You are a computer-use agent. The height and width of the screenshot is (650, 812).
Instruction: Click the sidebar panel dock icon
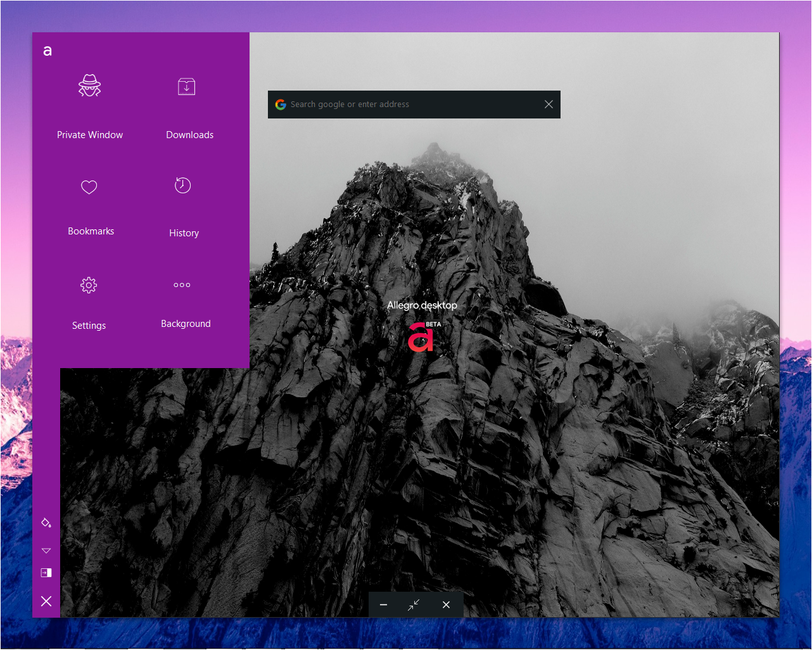46,573
